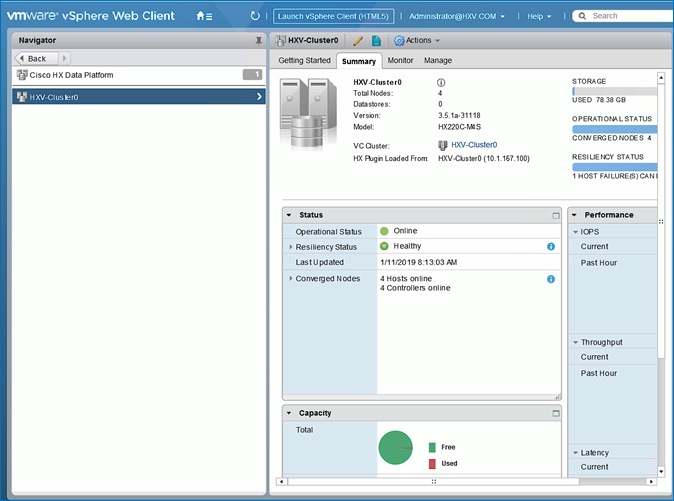Expand the Resiliency Status row
The width and height of the screenshot is (674, 501).
click(291, 247)
